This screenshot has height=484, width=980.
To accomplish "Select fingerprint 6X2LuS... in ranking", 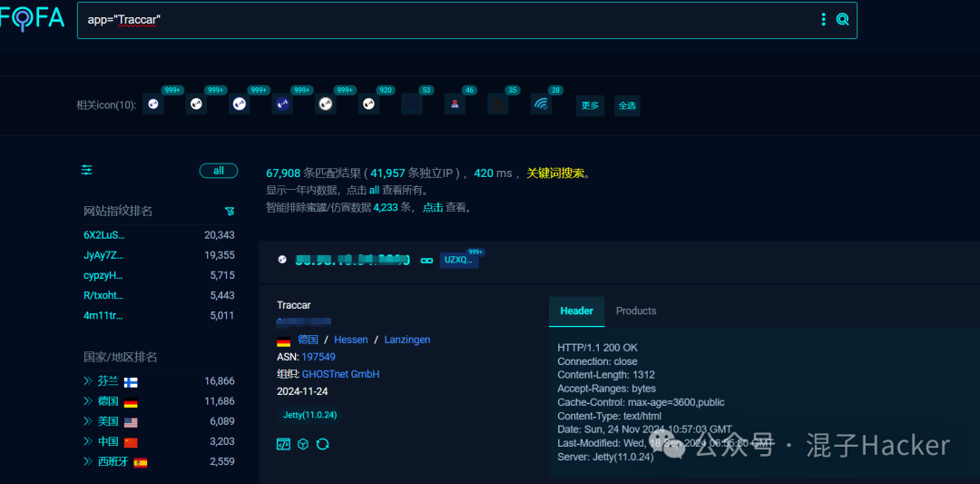I will pyautogui.click(x=104, y=235).
